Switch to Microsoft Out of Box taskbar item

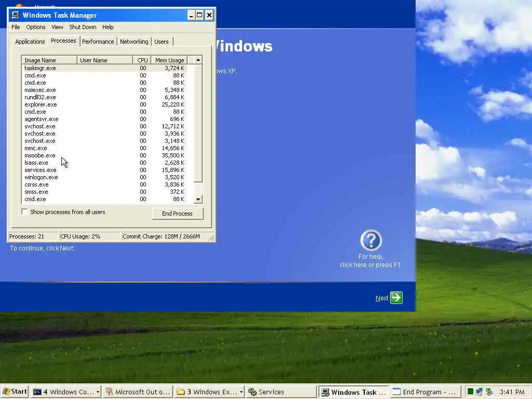click(x=138, y=392)
